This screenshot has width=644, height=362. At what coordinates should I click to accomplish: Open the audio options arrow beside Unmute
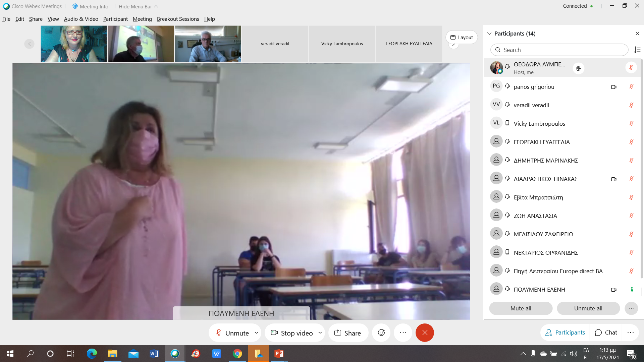257,333
